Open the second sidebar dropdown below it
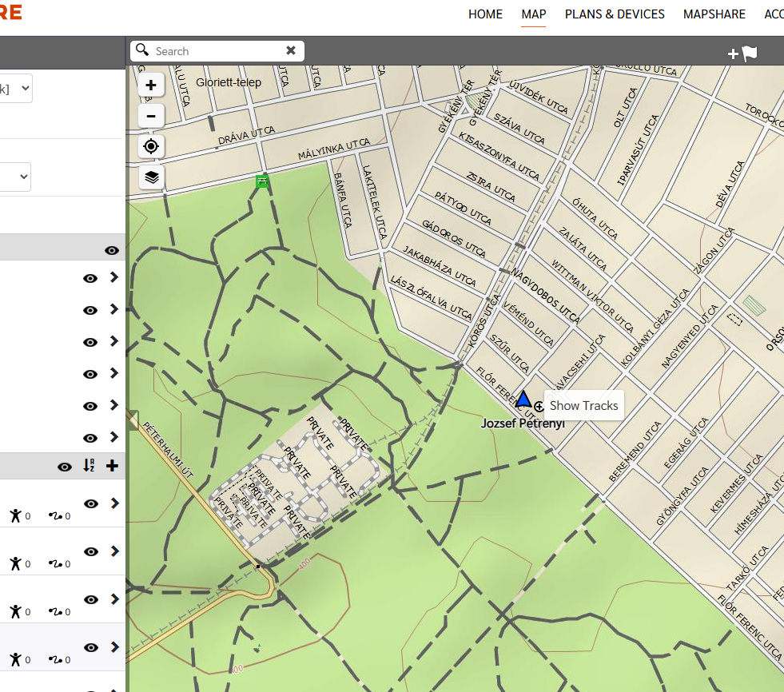Screen dimensions: 784x692 coord(15,177)
